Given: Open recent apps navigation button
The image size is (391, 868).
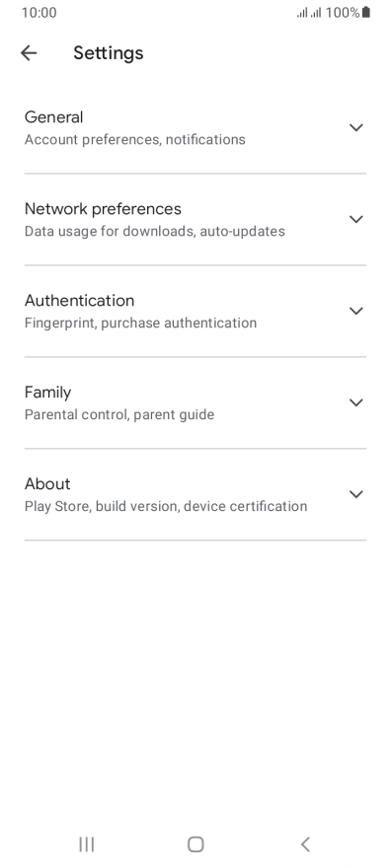Looking at the screenshot, I should pos(87,844).
